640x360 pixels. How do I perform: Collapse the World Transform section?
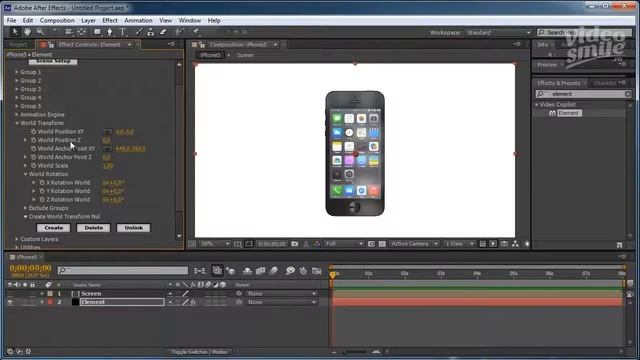[x=17, y=123]
